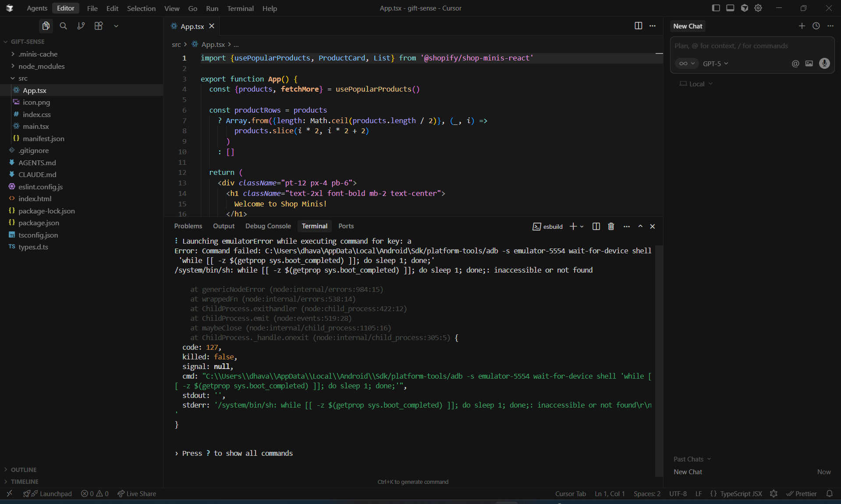Switch to the Problems tab
841x504 pixels.
[188, 226]
